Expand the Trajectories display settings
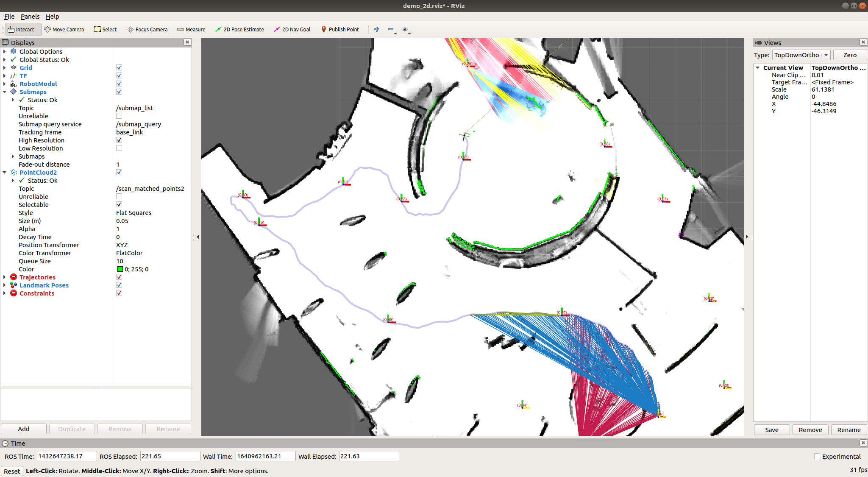The image size is (868, 477). [5, 277]
